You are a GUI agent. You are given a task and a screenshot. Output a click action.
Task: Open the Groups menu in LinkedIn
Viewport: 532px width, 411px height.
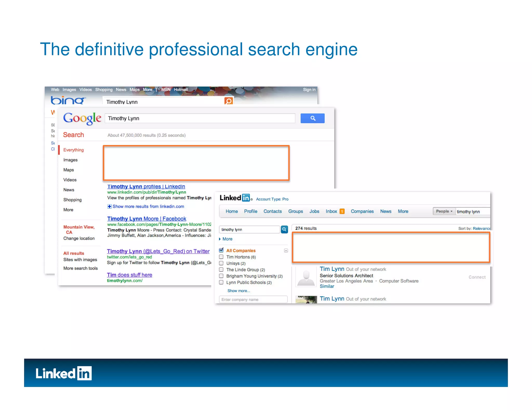click(x=296, y=211)
